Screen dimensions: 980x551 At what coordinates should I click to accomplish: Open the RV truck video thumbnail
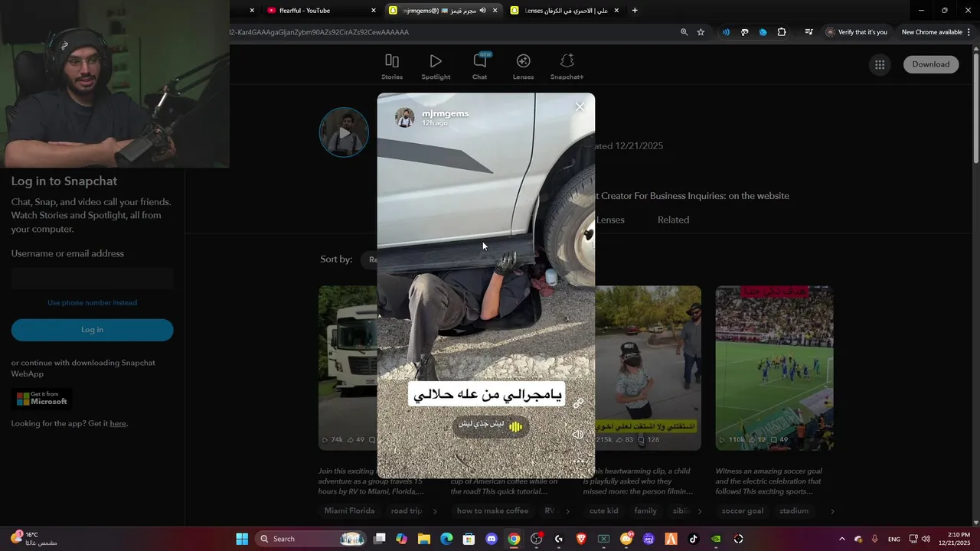[348, 367]
